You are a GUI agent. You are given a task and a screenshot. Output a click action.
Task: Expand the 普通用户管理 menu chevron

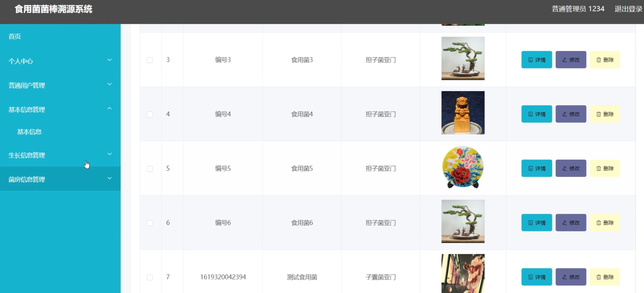tap(109, 84)
